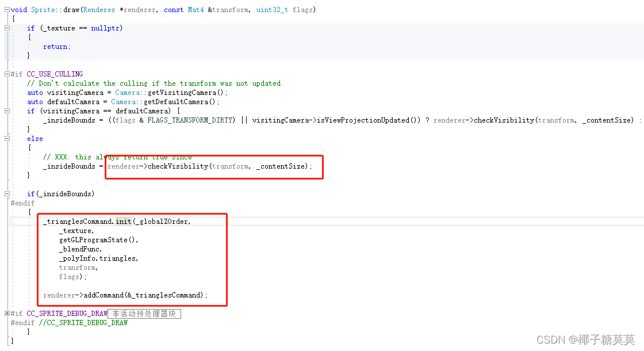Viewport: 644px width, 351px height.
Task: Collapse the if (_texture == nullptr) block
Action: click(x=7, y=28)
